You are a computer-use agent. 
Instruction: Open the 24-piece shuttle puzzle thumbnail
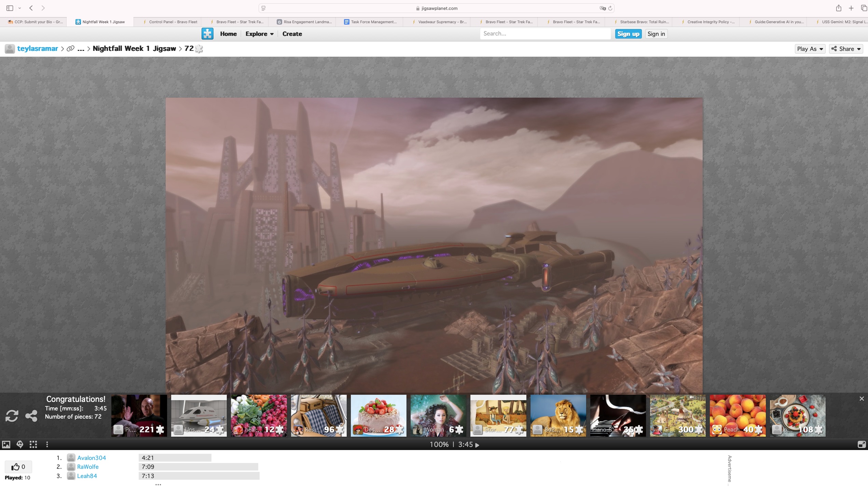pos(199,416)
